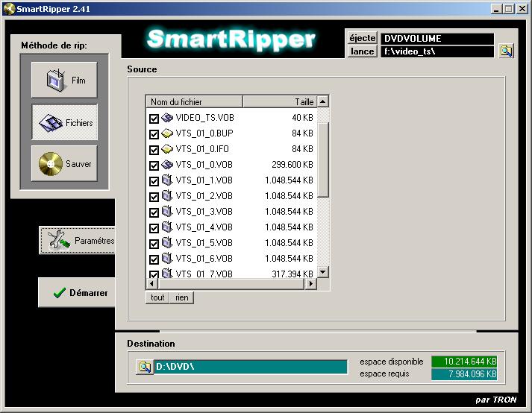The height and width of the screenshot is (413, 532).
Task: Click the VTS_01_0.IFO file icon
Action: 168,149
